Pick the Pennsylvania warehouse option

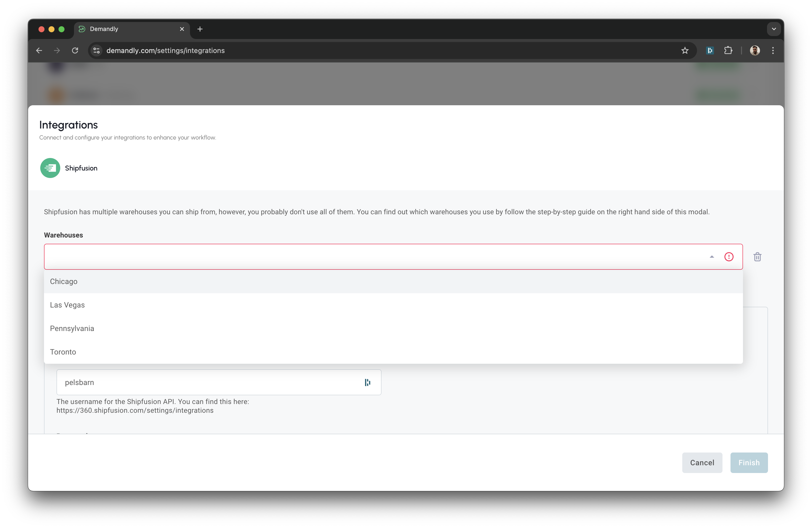tap(72, 328)
